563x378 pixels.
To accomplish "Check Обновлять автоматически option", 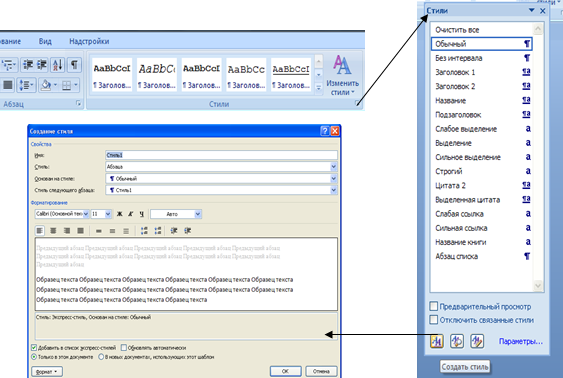I will coord(124,347).
